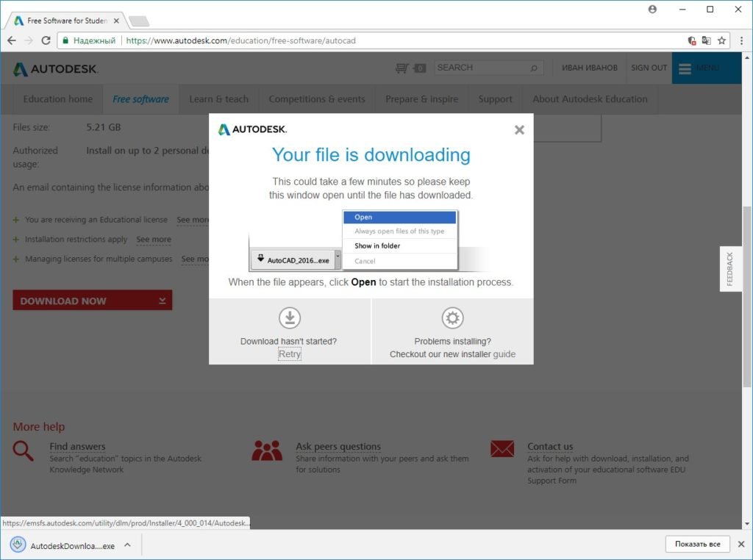Image resolution: width=753 pixels, height=560 pixels.
Task: Click the blocked-content shield icon in address bar
Action: pyautogui.click(x=691, y=41)
